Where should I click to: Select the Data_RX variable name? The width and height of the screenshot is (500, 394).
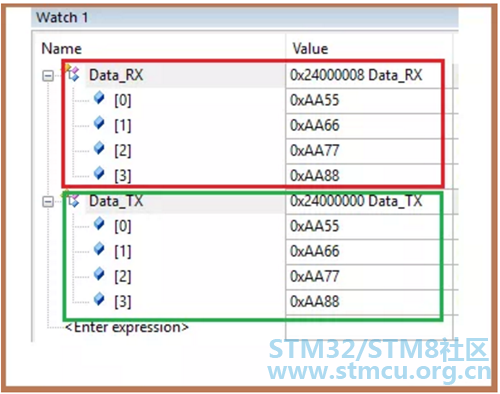[116, 75]
